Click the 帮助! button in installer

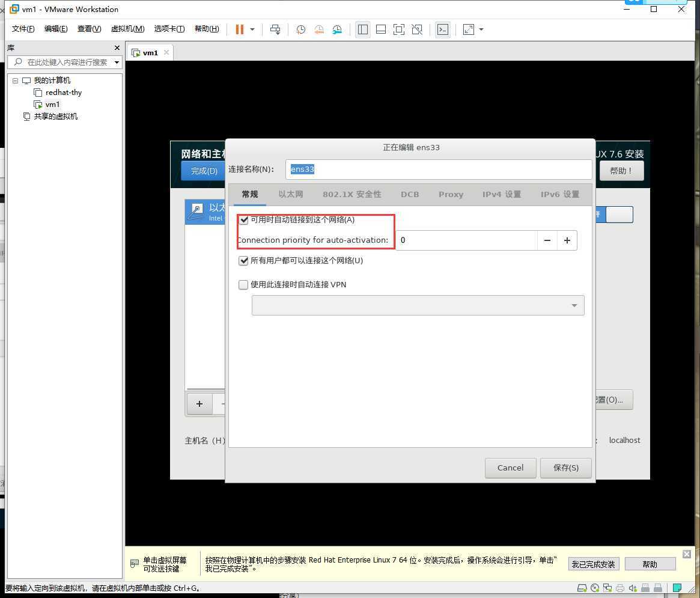point(621,171)
